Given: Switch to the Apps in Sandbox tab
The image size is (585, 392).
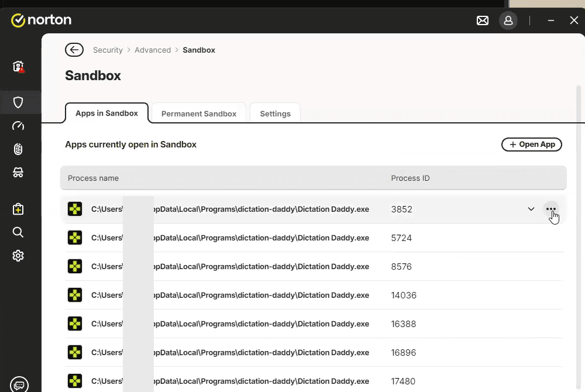Looking at the screenshot, I should point(106,113).
